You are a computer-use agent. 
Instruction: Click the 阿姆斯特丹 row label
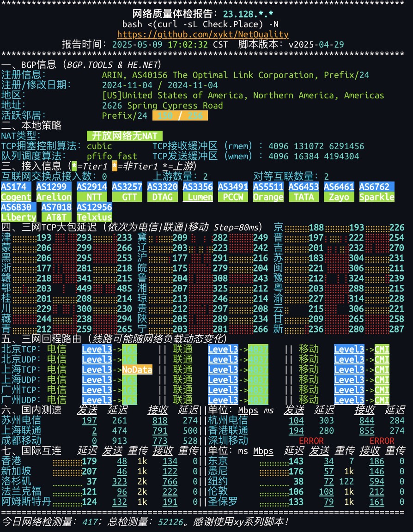(x=26, y=502)
